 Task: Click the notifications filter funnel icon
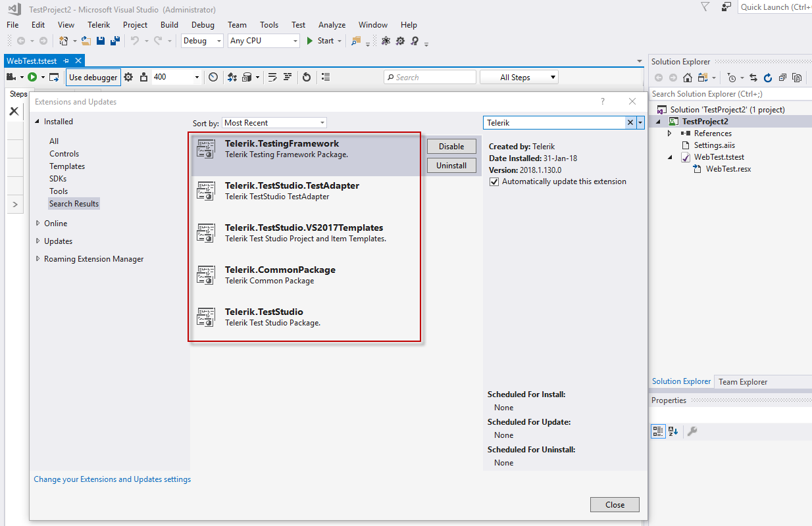pos(705,7)
